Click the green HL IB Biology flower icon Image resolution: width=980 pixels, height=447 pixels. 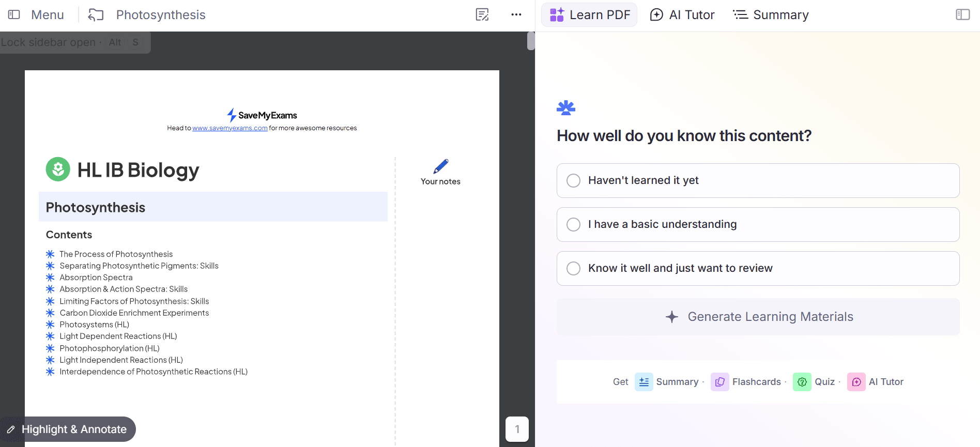(x=58, y=169)
